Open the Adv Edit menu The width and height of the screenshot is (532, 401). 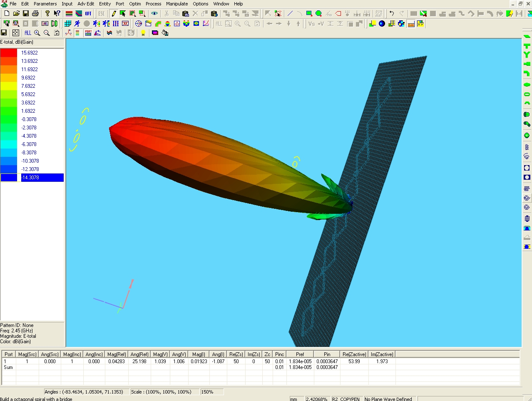point(86,4)
